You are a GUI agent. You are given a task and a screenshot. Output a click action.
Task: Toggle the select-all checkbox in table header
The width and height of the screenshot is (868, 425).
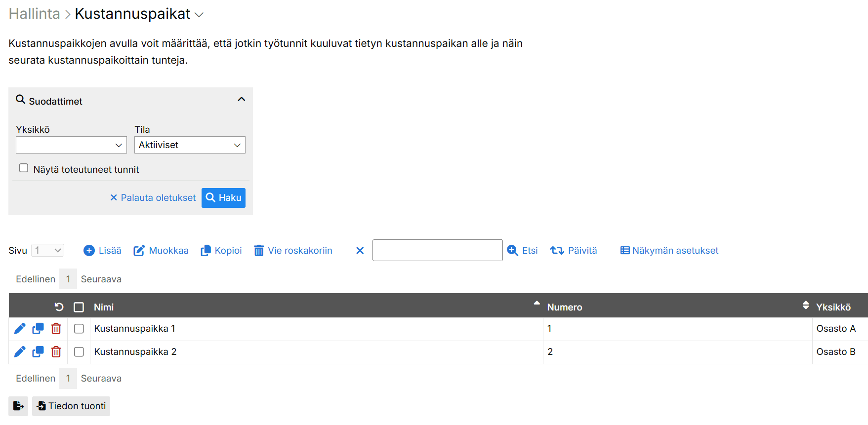coord(79,307)
